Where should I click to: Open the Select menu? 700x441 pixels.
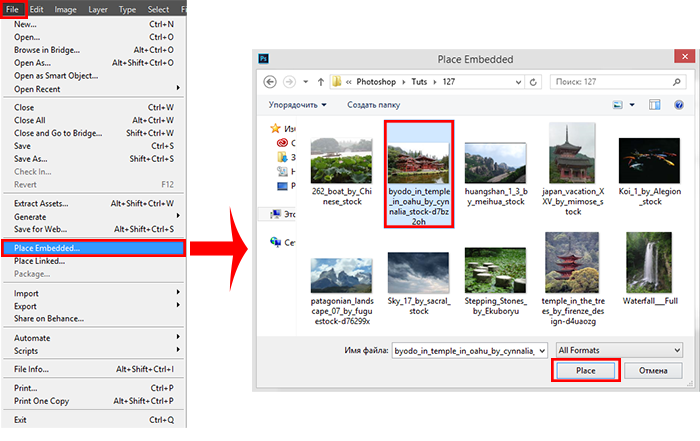click(x=158, y=9)
